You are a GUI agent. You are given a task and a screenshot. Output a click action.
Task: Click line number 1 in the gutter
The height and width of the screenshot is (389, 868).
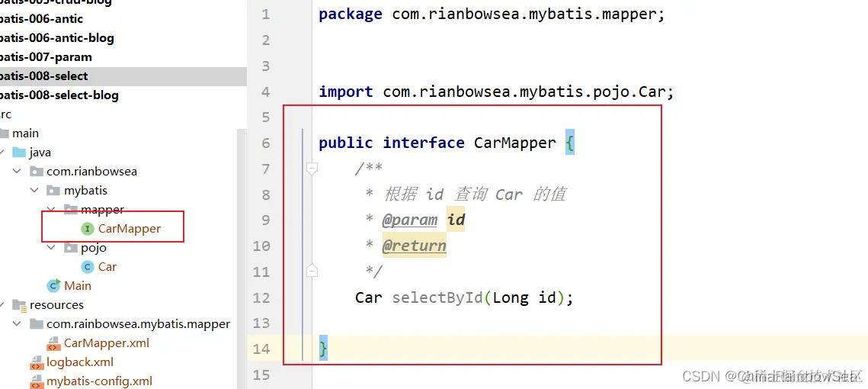266,14
